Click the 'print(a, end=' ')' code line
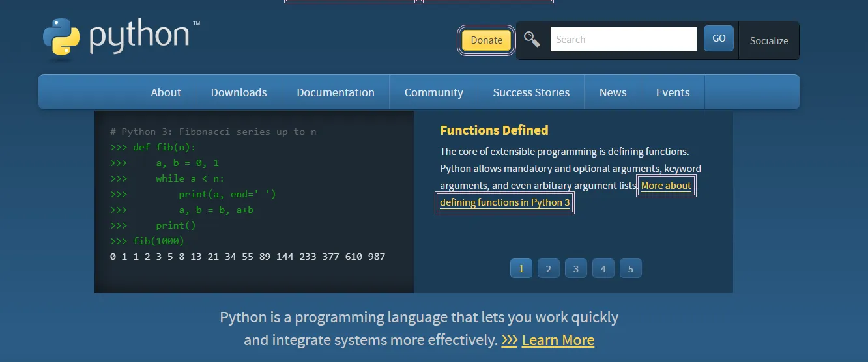This screenshot has height=362, width=868. (194, 194)
